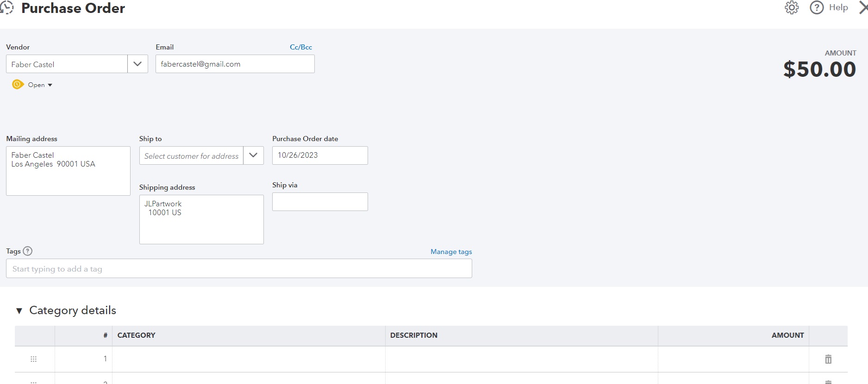Open the Open status dropdown

tap(40, 85)
